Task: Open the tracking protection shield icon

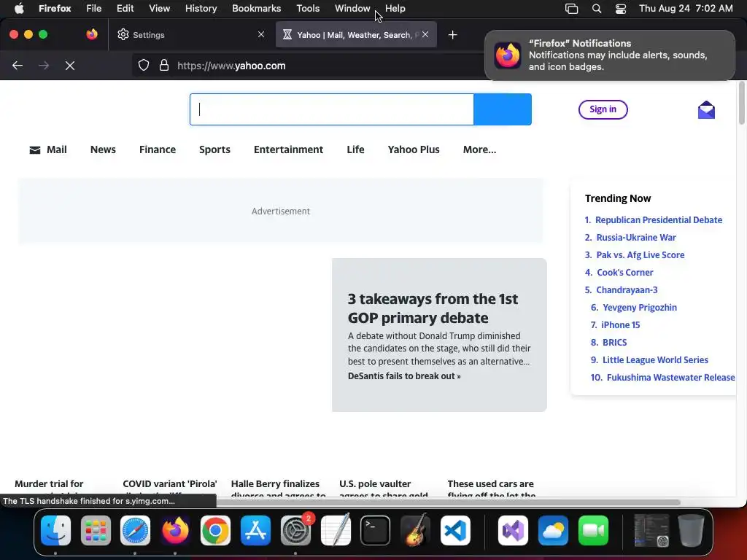Action: 144,66
